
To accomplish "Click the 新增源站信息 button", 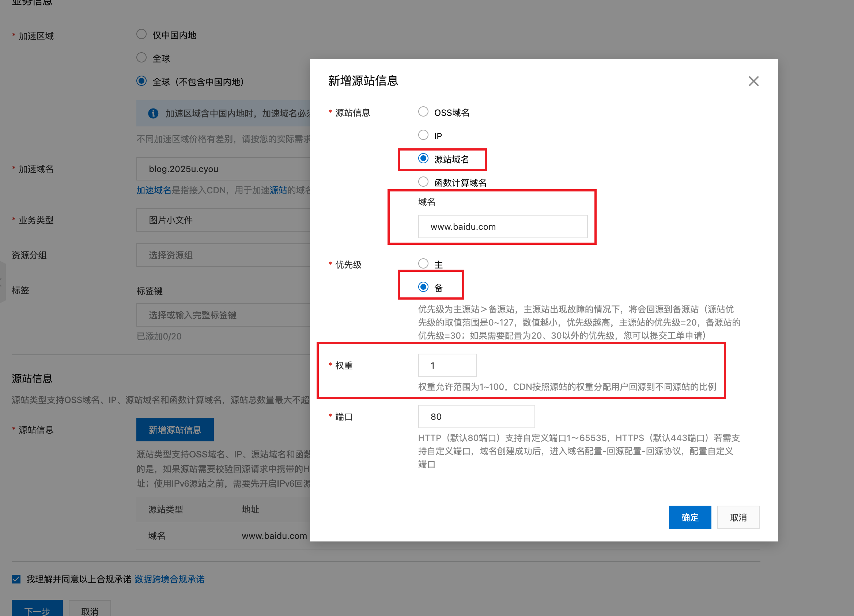I will [x=175, y=429].
